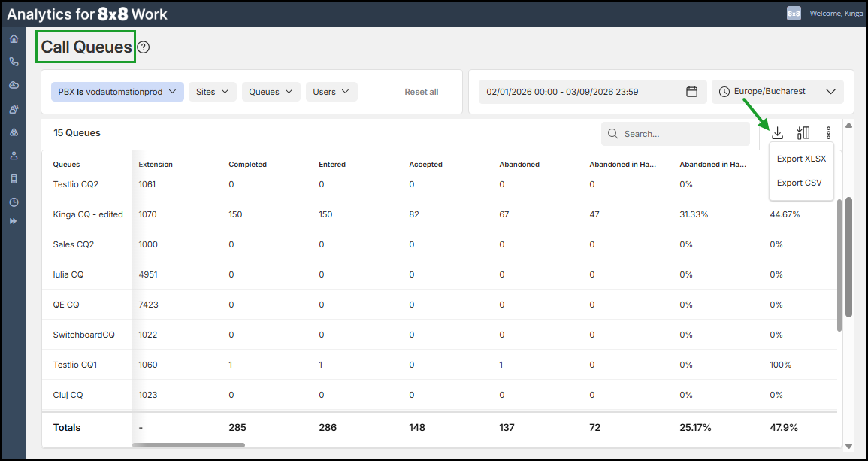Open calendar picker in date range field

pyautogui.click(x=691, y=92)
